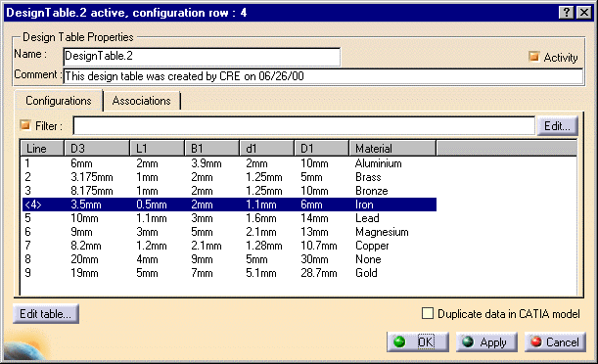
Task: Toggle the Activity indicator
Action: point(534,57)
